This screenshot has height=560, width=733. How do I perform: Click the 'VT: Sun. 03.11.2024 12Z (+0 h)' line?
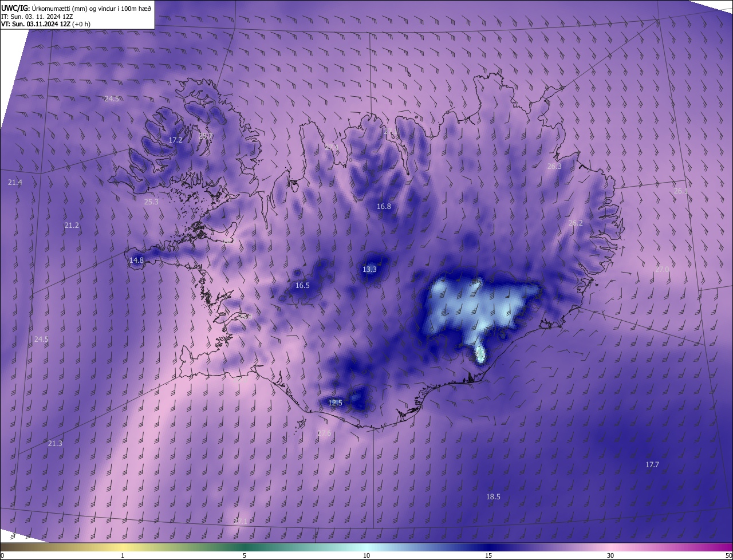45,24
